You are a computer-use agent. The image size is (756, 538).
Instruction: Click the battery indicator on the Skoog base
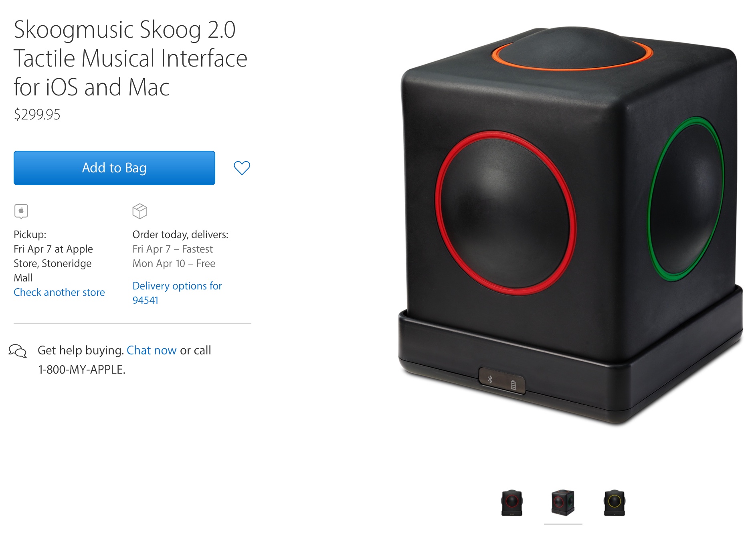pos(513,385)
